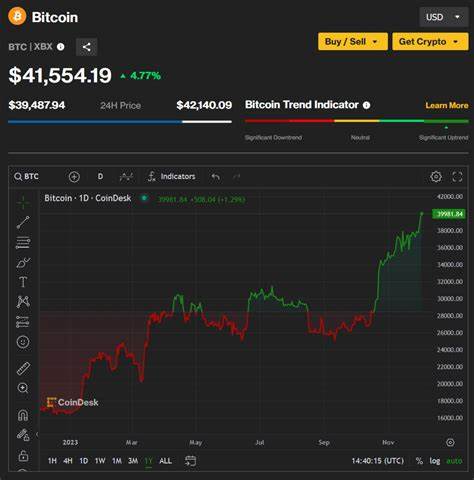Click the $39,487.94 low price
474x480 pixels.
pyautogui.click(x=37, y=105)
